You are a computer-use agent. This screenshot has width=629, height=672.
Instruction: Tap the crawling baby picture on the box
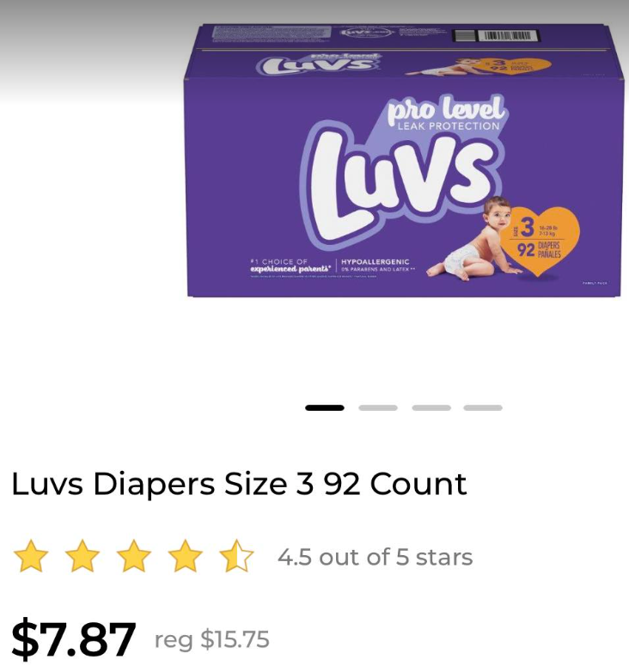[x=475, y=239]
